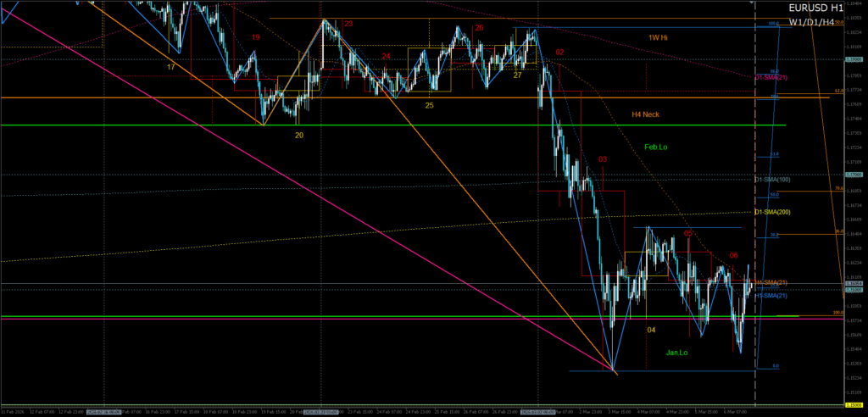868x417 pixels.
Task: Select the red day marker 19
Action: (x=256, y=37)
